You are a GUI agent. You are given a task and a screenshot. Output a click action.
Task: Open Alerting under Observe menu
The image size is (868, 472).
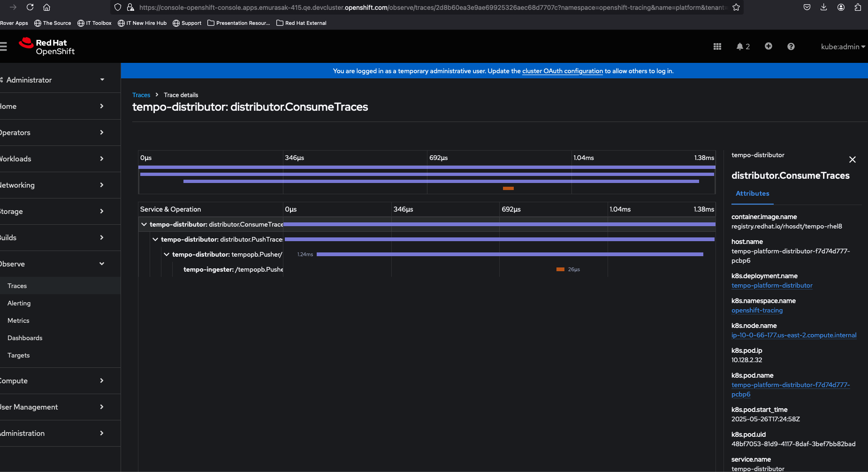pos(19,303)
